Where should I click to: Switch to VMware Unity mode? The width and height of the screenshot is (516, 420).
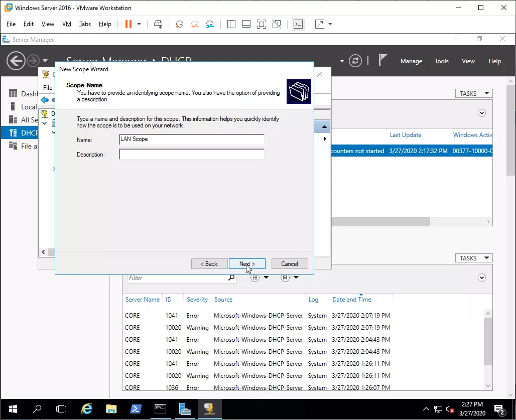point(277,24)
